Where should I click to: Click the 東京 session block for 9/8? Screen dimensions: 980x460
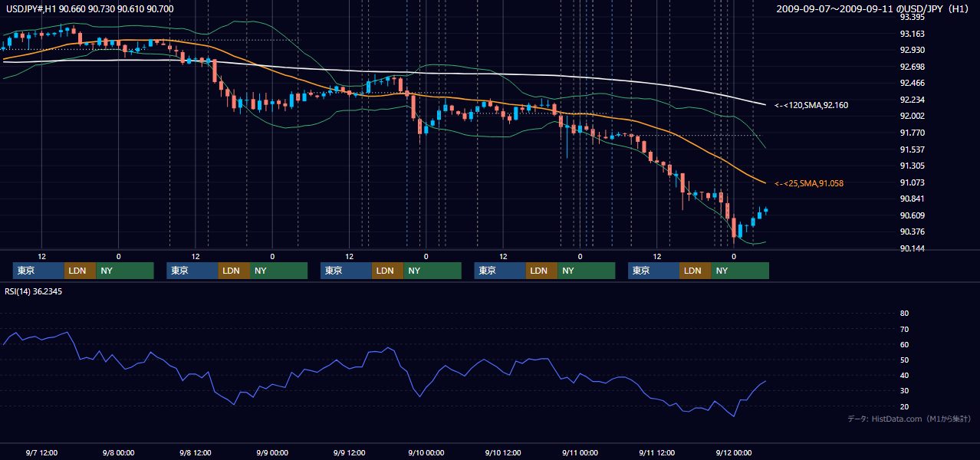click(192, 271)
